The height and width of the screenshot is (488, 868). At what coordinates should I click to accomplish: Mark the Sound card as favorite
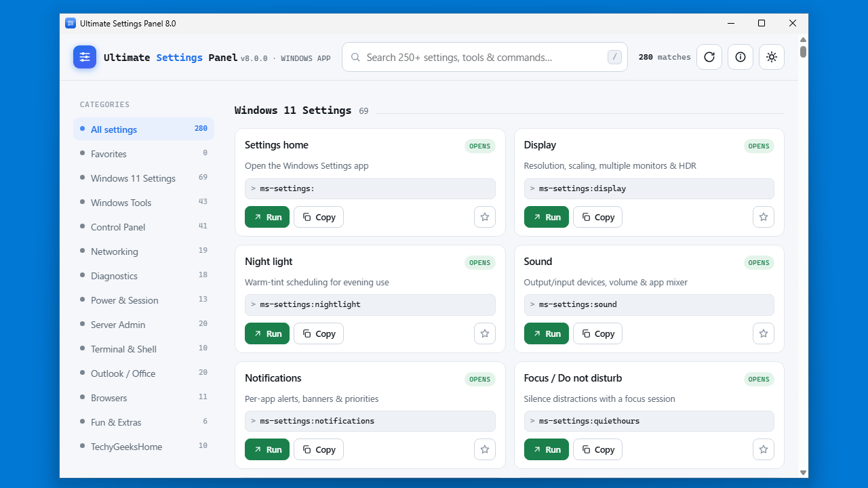(764, 333)
